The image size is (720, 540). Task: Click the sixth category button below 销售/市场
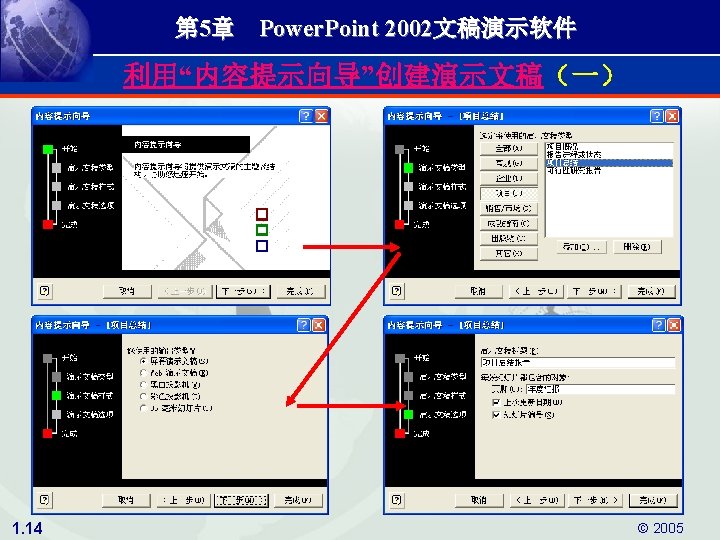pos(509,224)
